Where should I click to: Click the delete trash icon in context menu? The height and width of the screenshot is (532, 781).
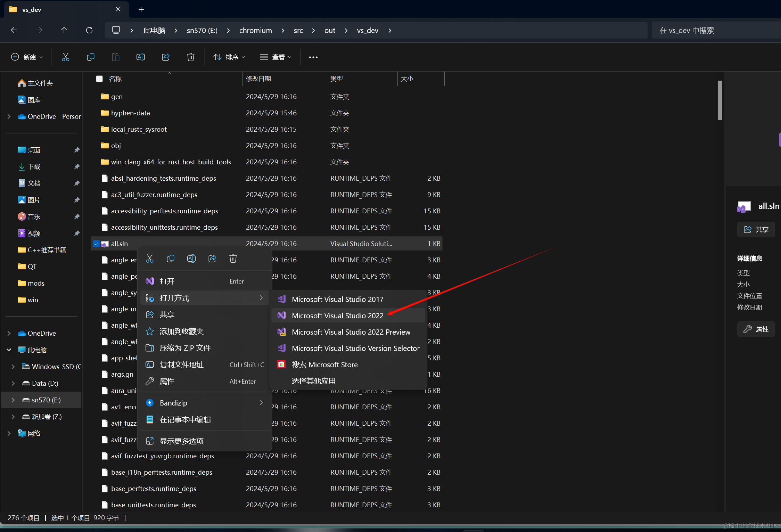point(233,259)
